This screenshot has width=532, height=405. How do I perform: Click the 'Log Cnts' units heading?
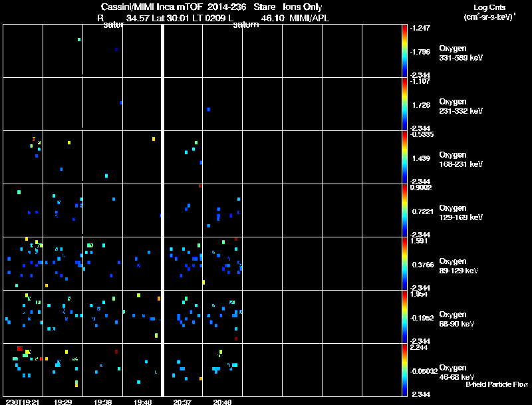[x=489, y=7]
